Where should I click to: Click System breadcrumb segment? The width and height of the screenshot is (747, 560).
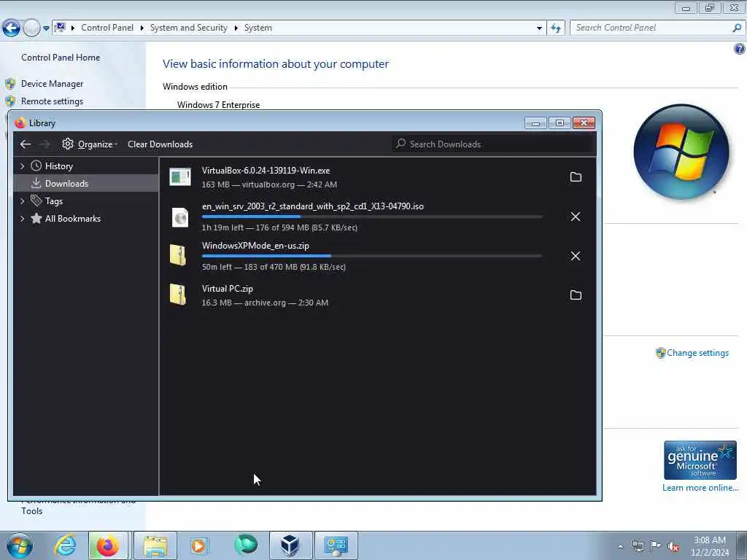[x=258, y=28]
